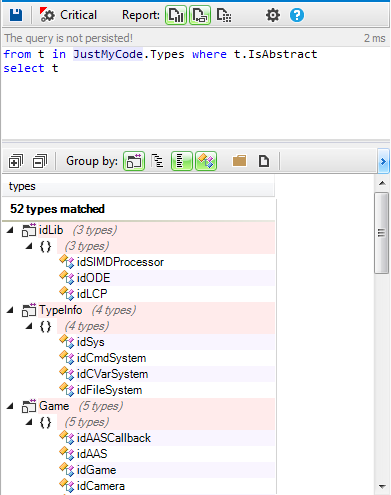Image resolution: width=391 pixels, height=495 pixels.
Task: Click the type icon beside idCmdSystem
Action: 67,358
